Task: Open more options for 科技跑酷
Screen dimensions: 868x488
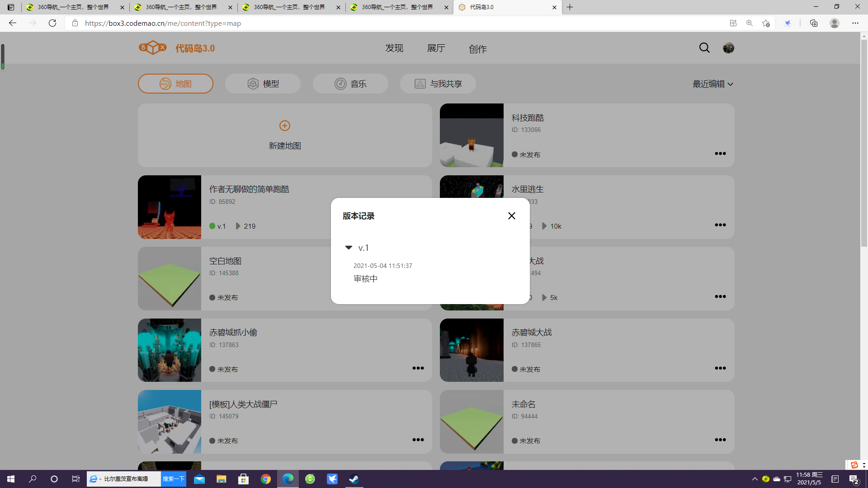Action: pyautogui.click(x=720, y=154)
